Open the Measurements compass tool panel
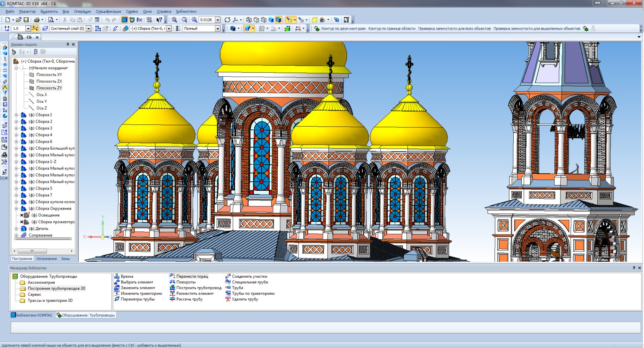This screenshot has height=348, width=644. coord(5,88)
